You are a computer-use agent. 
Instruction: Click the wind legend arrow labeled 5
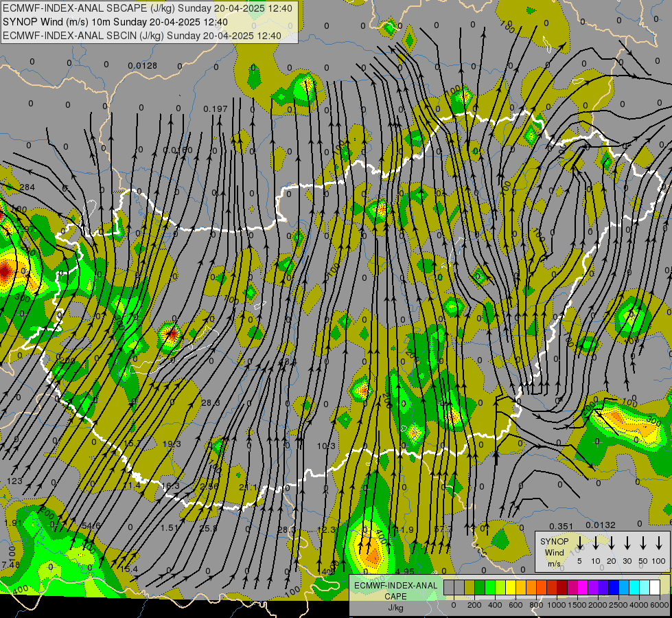pyautogui.click(x=579, y=543)
